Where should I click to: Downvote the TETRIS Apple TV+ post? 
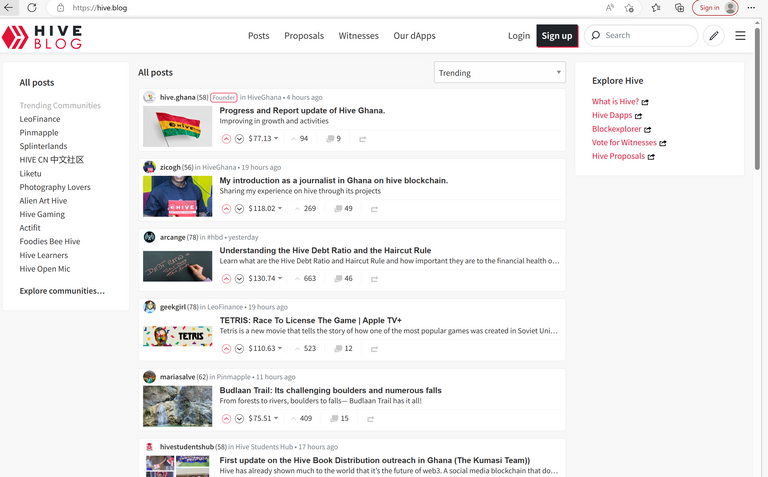coord(239,349)
